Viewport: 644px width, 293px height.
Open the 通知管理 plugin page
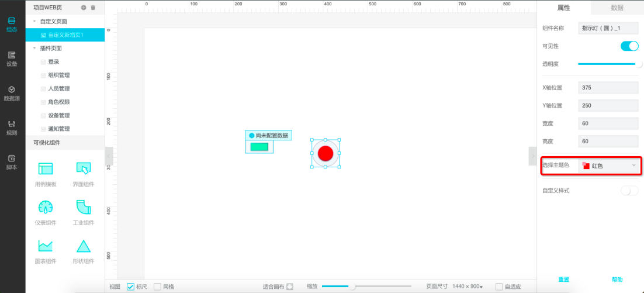point(59,129)
